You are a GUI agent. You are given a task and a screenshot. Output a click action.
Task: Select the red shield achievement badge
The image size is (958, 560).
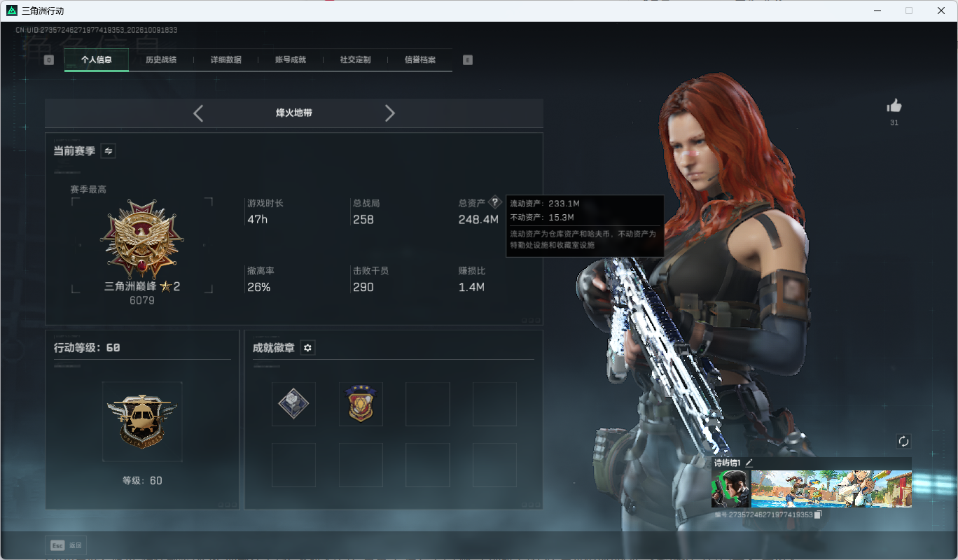pyautogui.click(x=361, y=404)
